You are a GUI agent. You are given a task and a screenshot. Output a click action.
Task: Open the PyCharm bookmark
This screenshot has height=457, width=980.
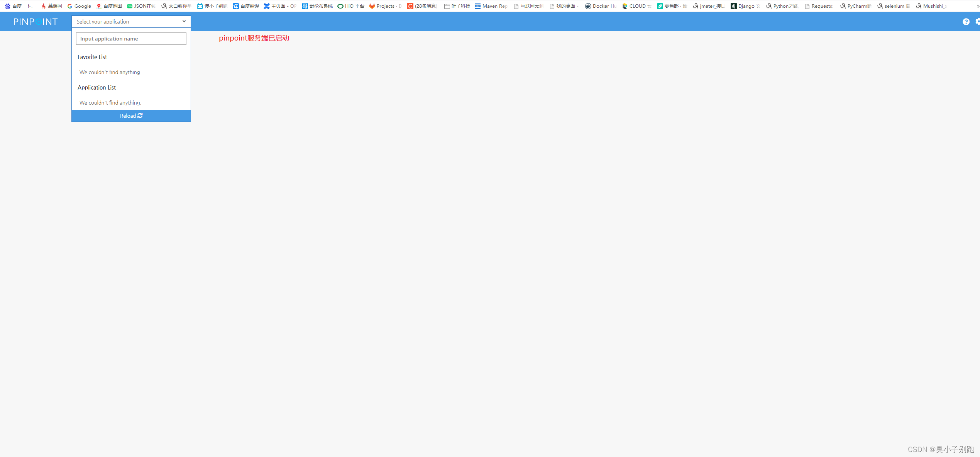click(x=856, y=6)
